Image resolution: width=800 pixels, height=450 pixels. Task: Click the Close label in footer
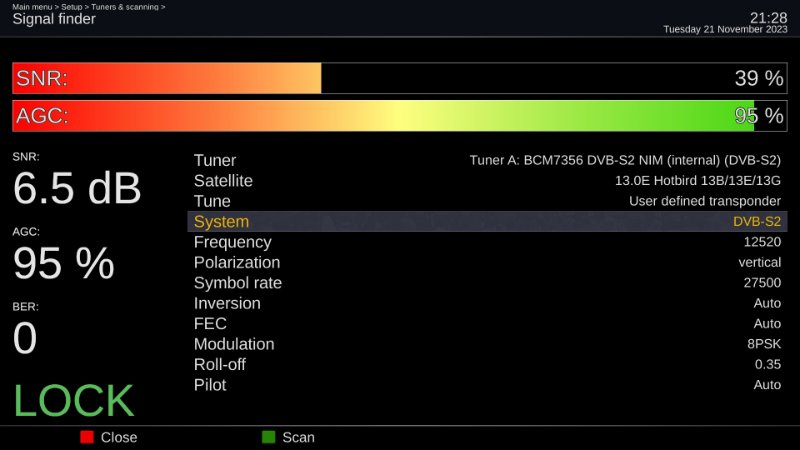click(x=118, y=437)
